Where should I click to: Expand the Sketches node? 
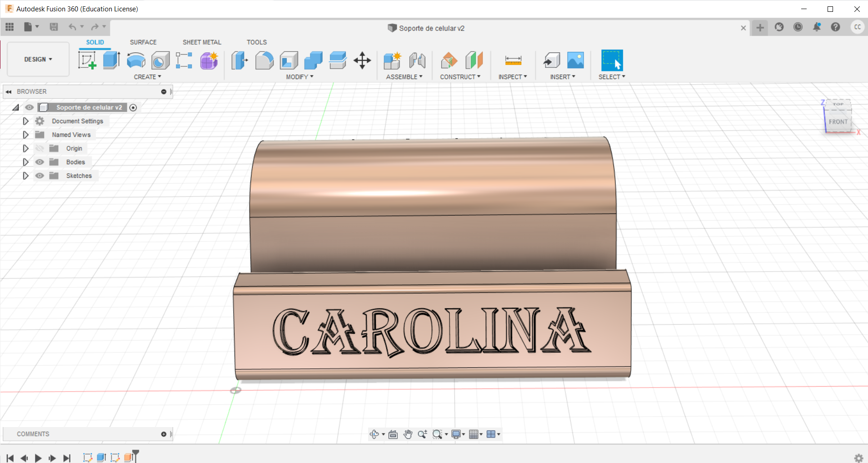coord(25,176)
